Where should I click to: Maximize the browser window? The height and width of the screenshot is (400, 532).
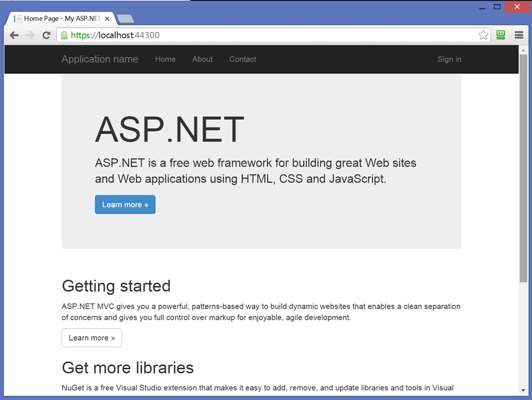point(497,7)
